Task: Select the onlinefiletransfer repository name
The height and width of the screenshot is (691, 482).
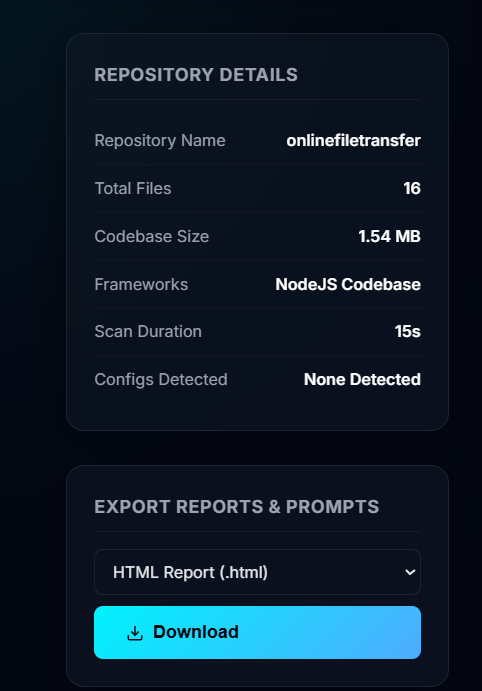Action: (353, 141)
